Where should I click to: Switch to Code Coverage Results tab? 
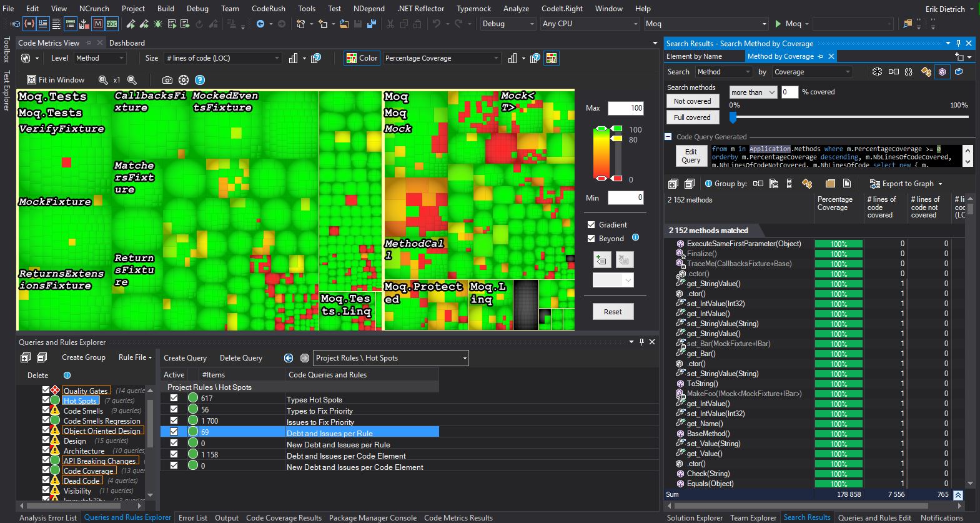(x=284, y=518)
